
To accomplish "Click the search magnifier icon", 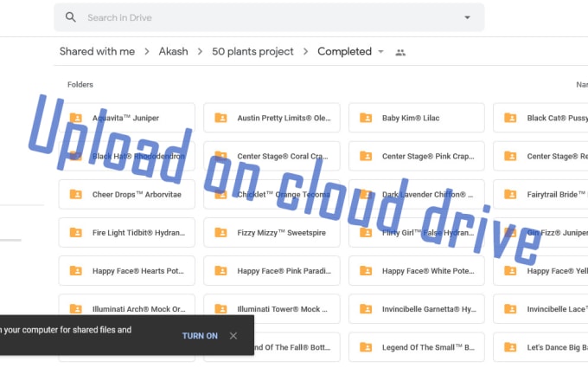I will pyautogui.click(x=71, y=17).
